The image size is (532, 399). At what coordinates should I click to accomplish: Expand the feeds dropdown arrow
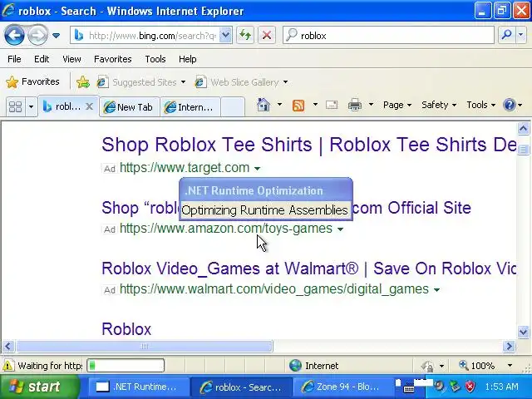[315, 105]
